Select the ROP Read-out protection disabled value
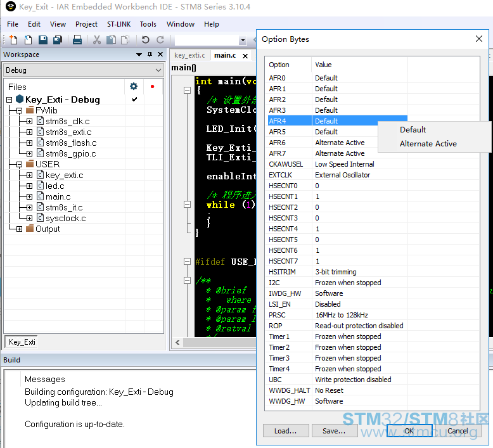This screenshot has width=493, height=448. point(359,326)
